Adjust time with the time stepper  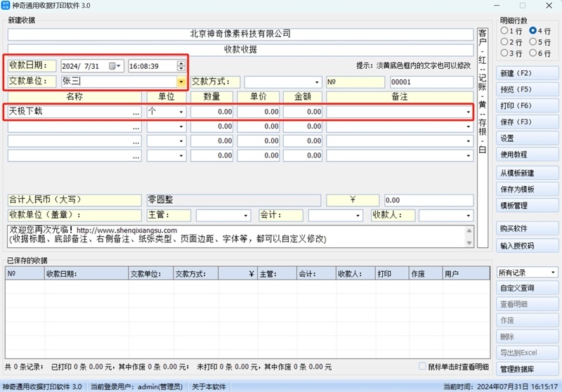tap(181, 66)
